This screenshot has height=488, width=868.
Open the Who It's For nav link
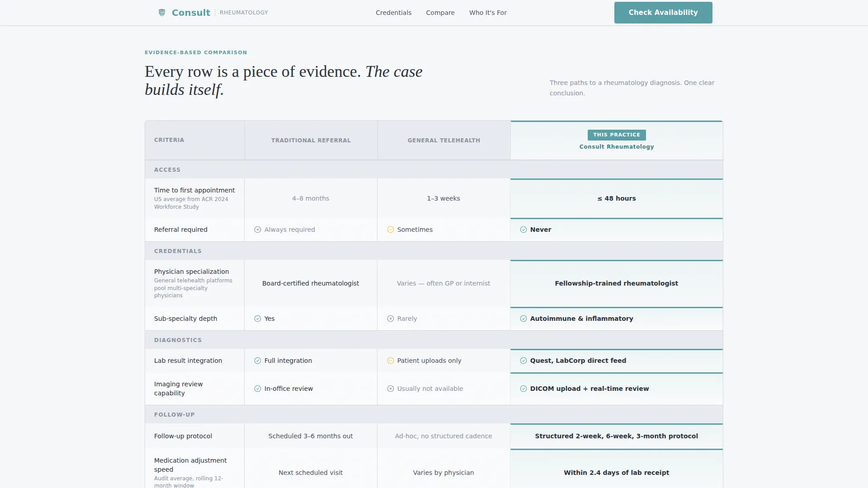click(488, 13)
